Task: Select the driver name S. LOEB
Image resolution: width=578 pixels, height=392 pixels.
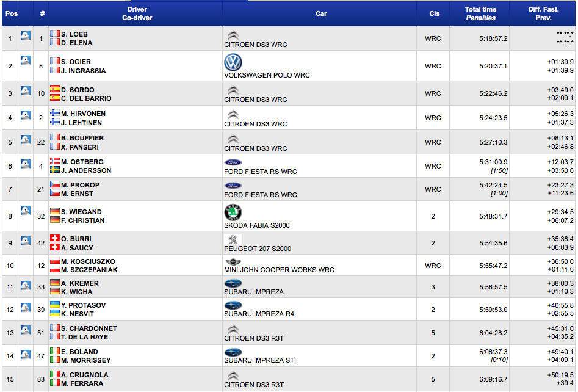Action: tap(74, 34)
